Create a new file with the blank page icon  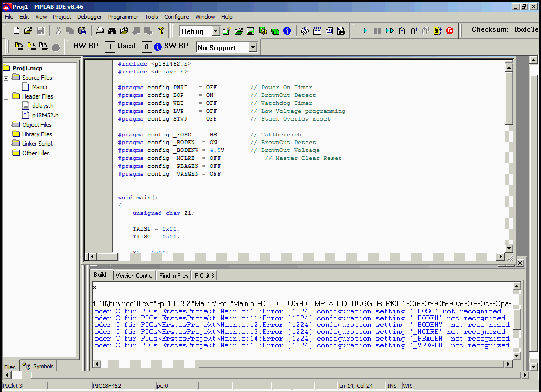pos(16,31)
